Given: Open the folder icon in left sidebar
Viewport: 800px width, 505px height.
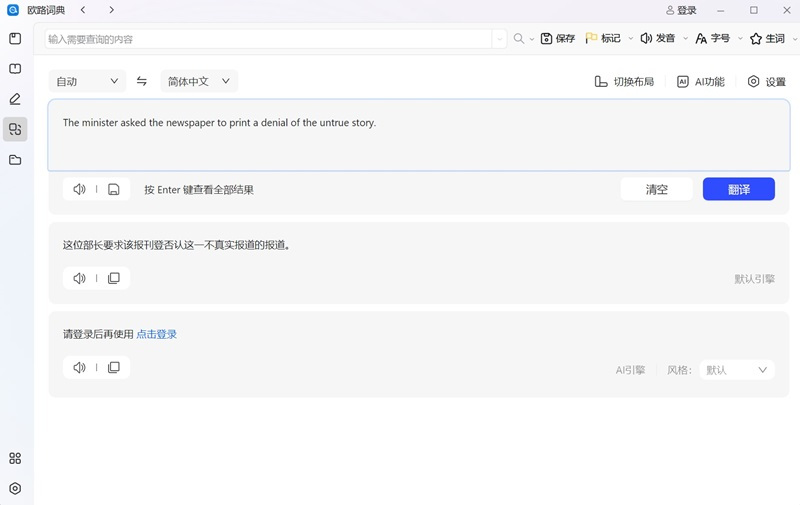Looking at the screenshot, I should 15,160.
